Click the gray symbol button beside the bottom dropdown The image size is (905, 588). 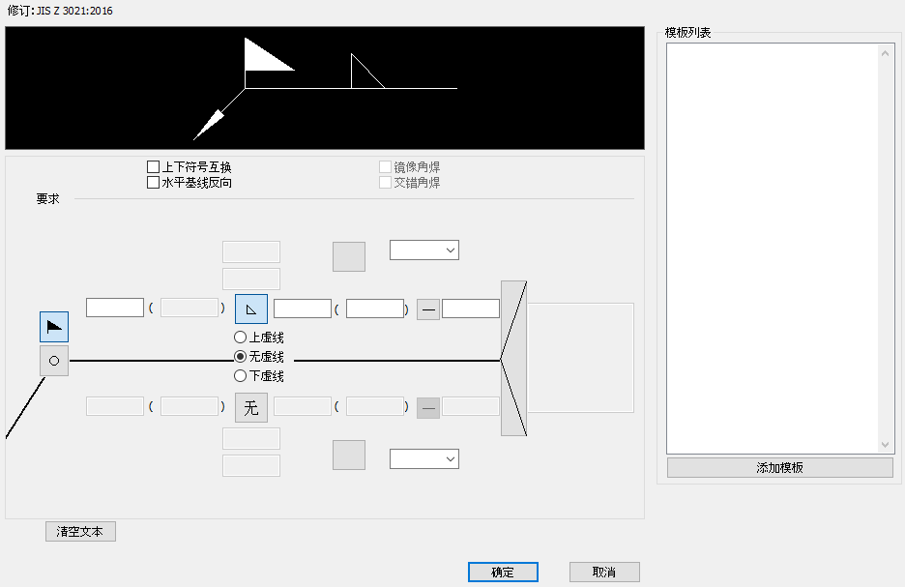click(x=348, y=455)
